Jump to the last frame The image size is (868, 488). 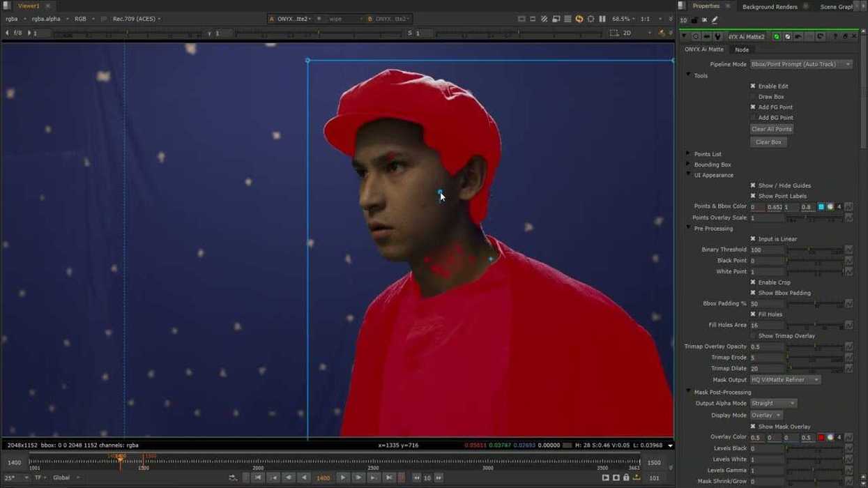tap(389, 478)
